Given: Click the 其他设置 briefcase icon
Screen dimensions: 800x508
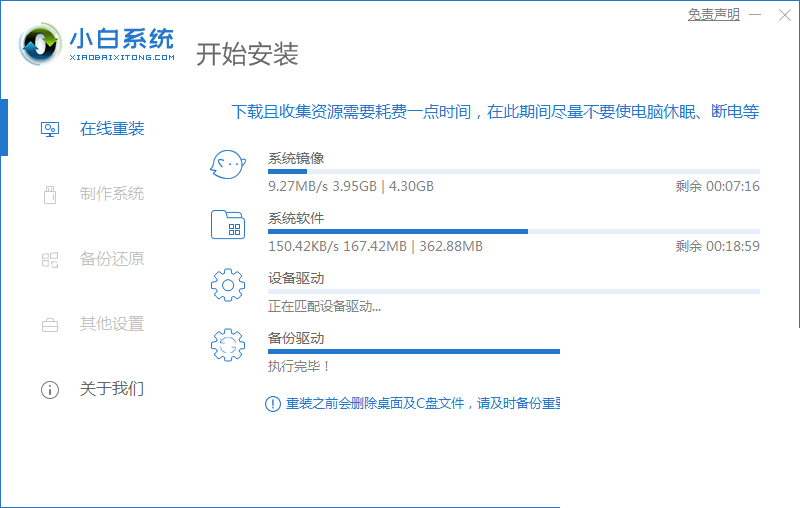Looking at the screenshot, I should coord(50,324).
